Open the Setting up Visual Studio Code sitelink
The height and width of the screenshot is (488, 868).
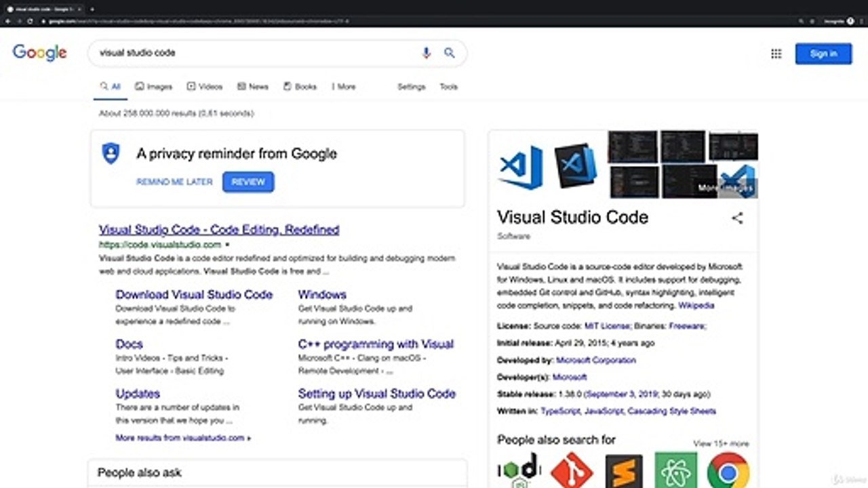click(x=377, y=394)
